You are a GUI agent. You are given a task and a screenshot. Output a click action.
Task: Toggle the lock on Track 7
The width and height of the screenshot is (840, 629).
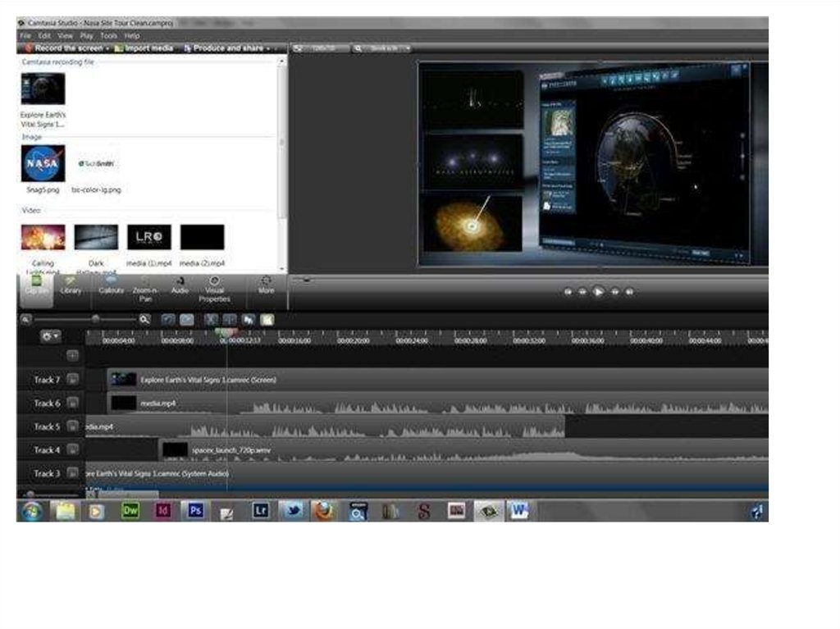coord(73,380)
